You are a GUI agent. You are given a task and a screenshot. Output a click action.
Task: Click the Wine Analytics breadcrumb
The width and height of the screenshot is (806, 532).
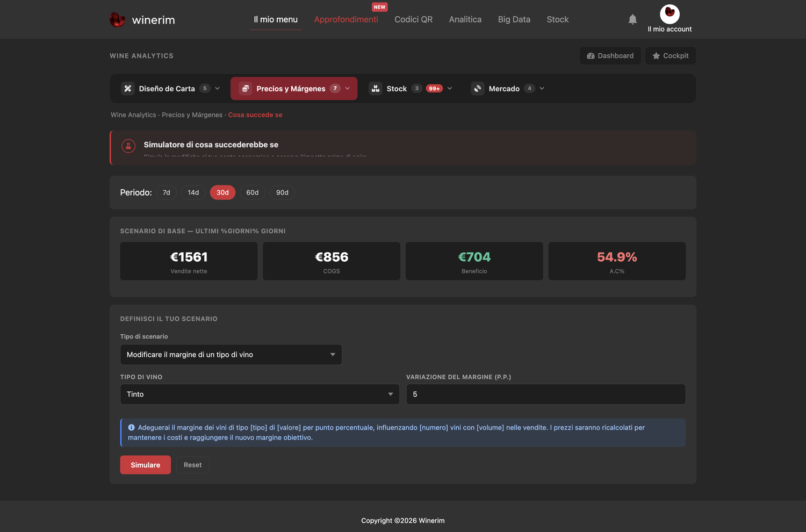pos(133,115)
